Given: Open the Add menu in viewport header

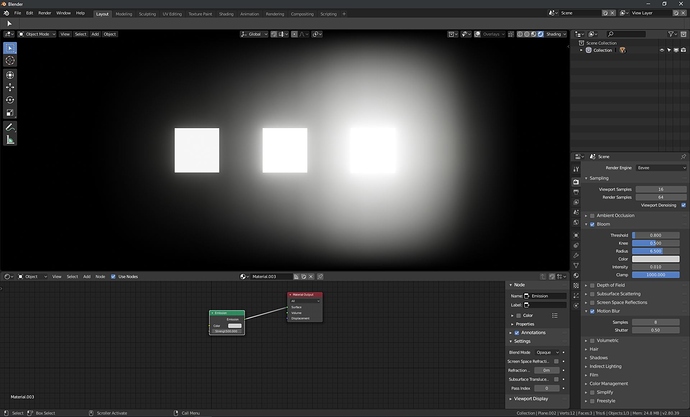Looking at the screenshot, I should 95,34.
